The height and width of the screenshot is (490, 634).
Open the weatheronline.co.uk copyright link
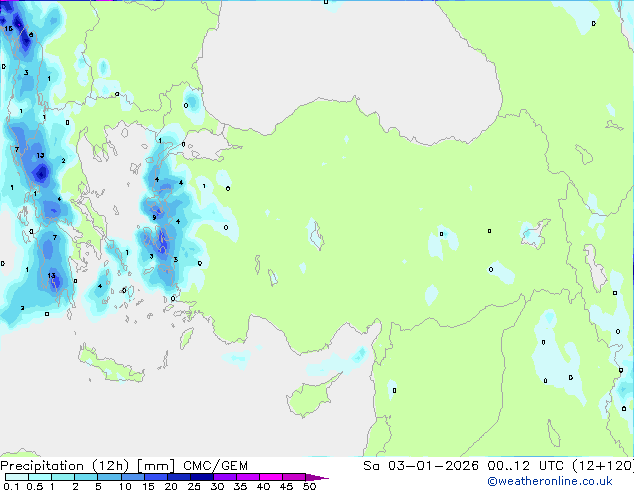(550, 481)
